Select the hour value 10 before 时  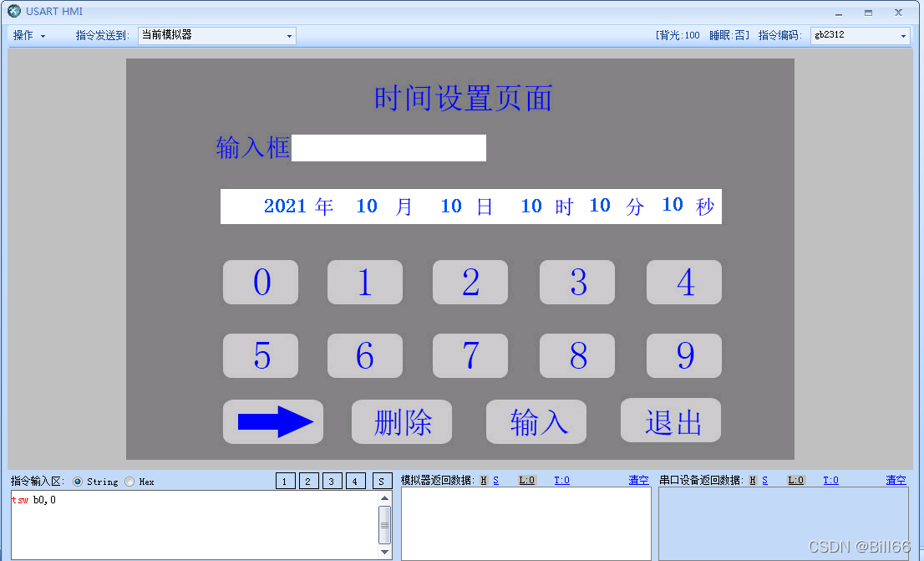click(x=531, y=206)
